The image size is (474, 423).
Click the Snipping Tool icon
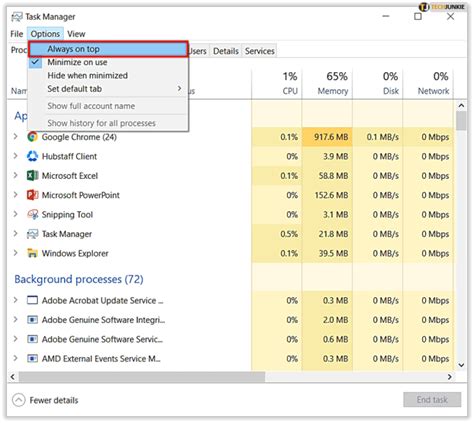(32, 214)
